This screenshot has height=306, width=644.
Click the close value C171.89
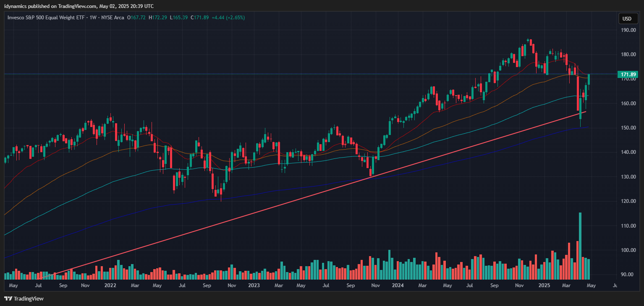point(200,18)
